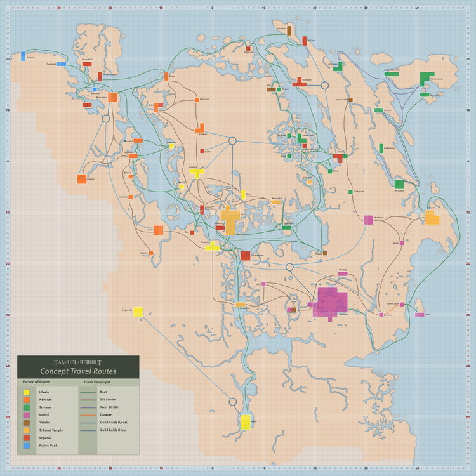Click the red Old Ebonheart square marker
Viewport: 476px width, 476px height.
pyautogui.click(x=246, y=256)
